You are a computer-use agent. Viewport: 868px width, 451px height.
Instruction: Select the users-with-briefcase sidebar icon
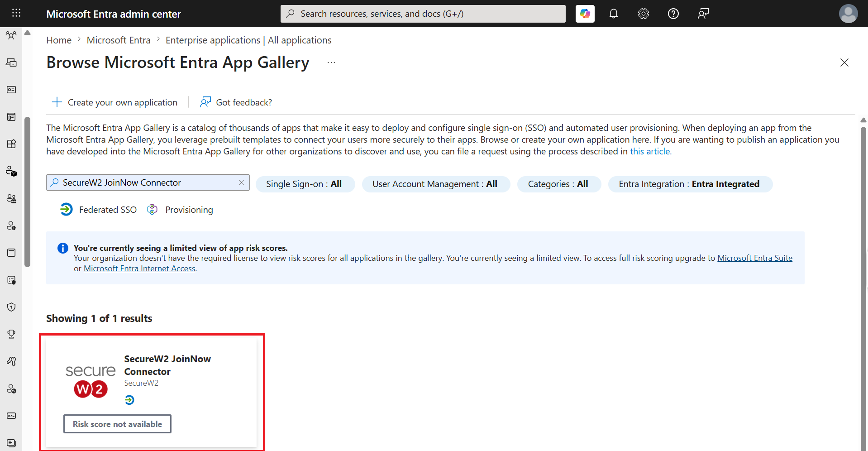(11, 198)
